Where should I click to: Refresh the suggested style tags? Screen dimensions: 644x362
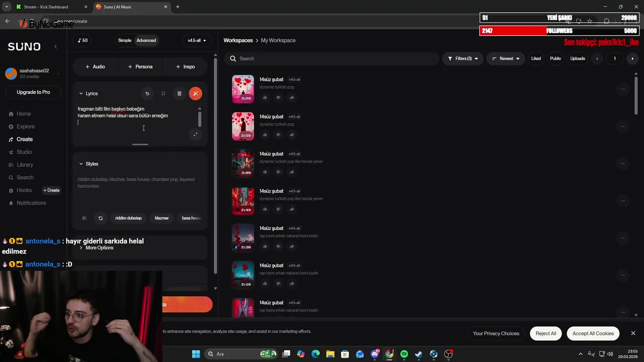(101, 218)
